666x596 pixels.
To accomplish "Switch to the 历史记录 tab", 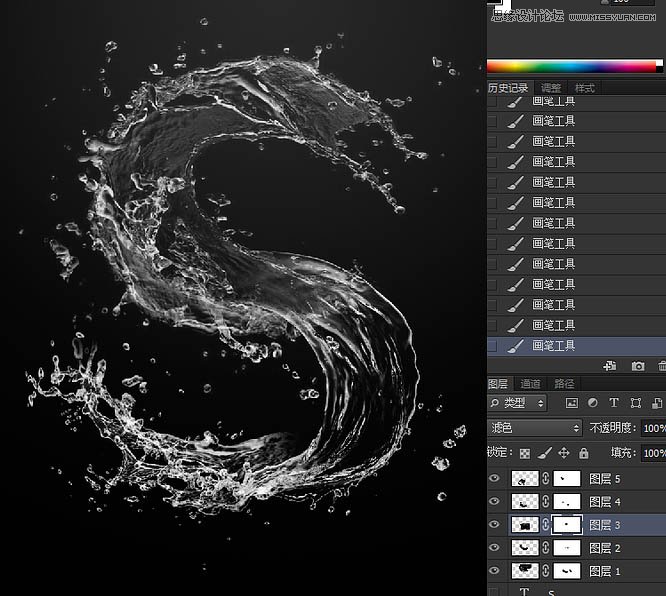I will (508, 88).
